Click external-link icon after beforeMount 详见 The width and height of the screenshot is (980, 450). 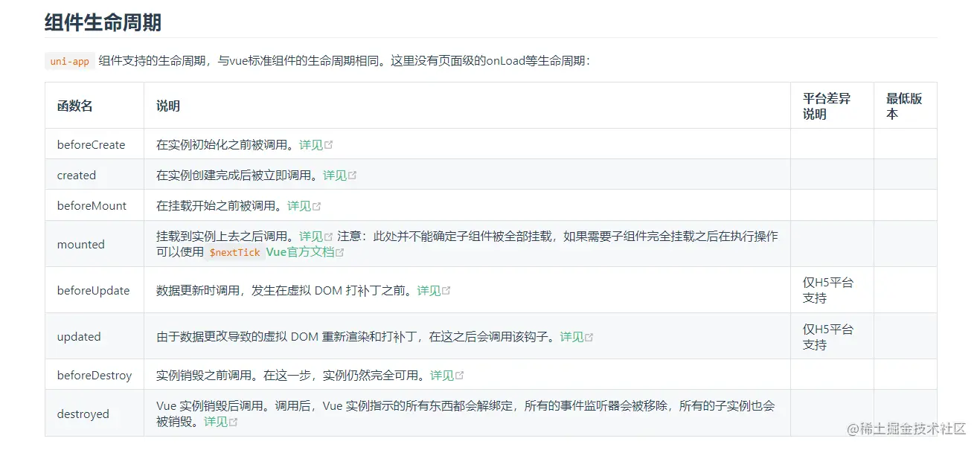[x=317, y=205]
